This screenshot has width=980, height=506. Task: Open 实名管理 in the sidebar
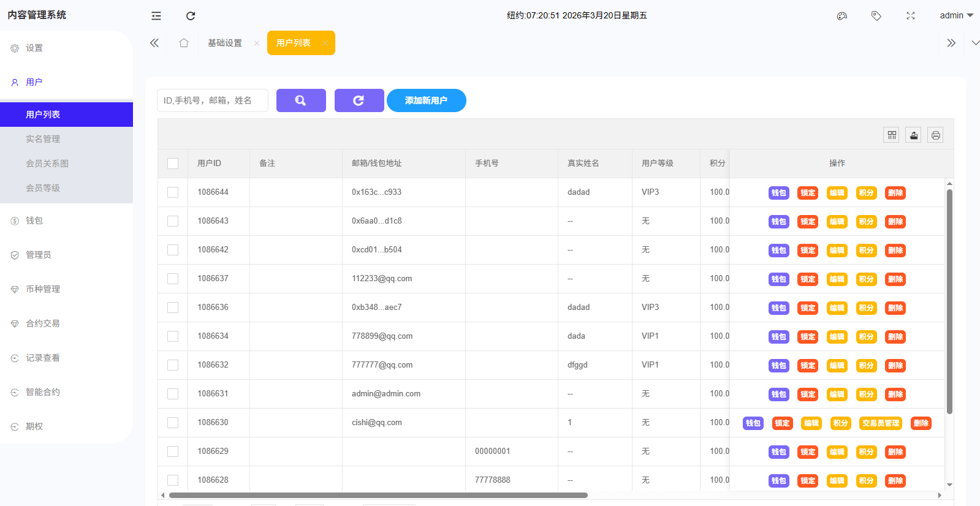tap(43, 139)
